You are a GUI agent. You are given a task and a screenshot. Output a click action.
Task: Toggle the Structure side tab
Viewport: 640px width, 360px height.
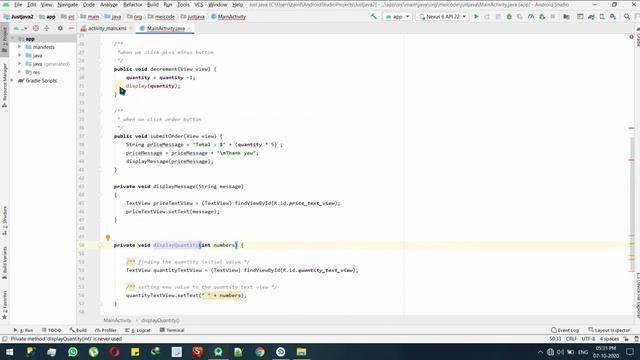4,220
